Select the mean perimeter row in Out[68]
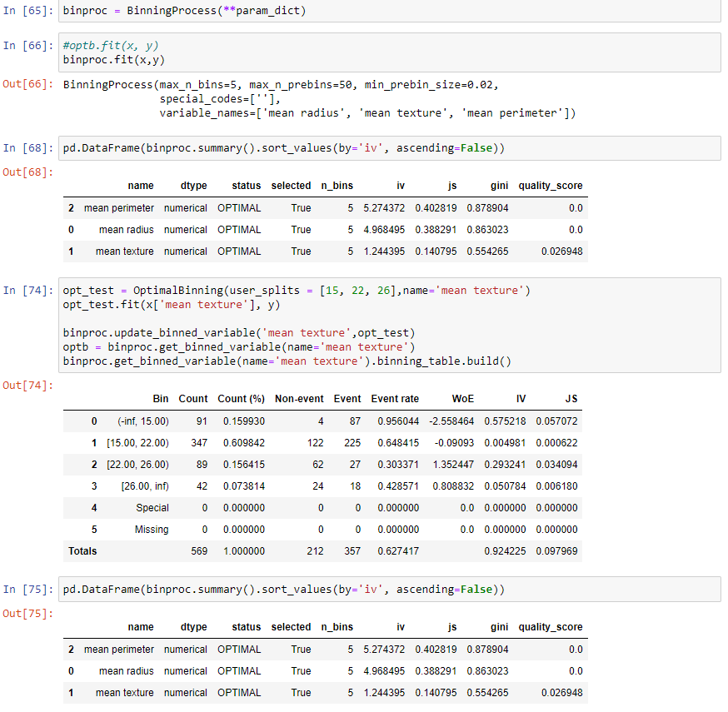This screenshot has height=712, width=728. point(250,207)
